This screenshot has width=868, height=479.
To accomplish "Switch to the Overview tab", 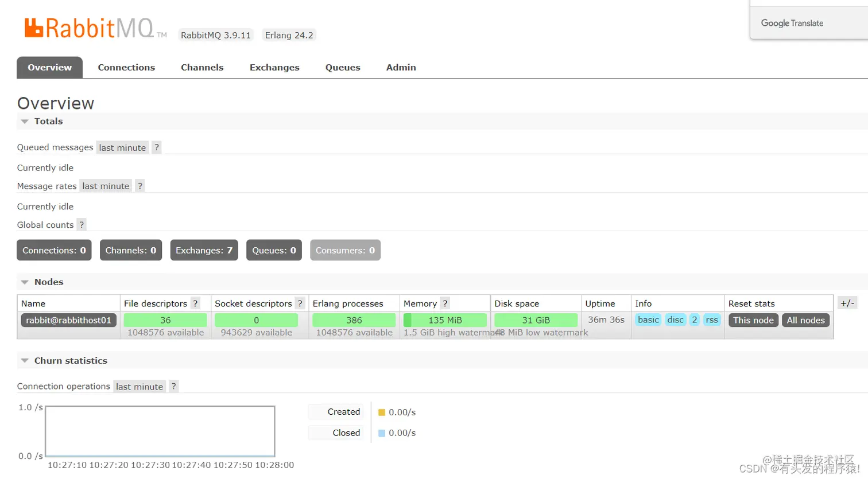I will click(50, 67).
